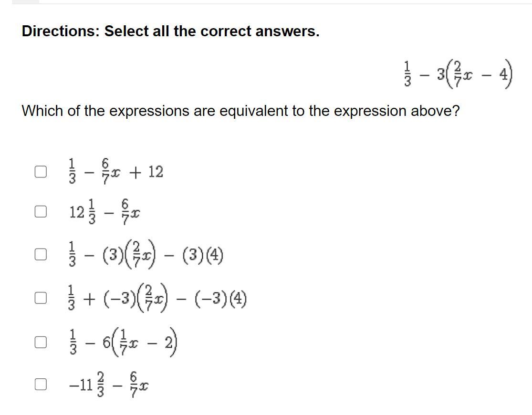Select the 12 1/3 − 6/7x checkbox
This screenshot has height=415, width=532.
click(41, 211)
